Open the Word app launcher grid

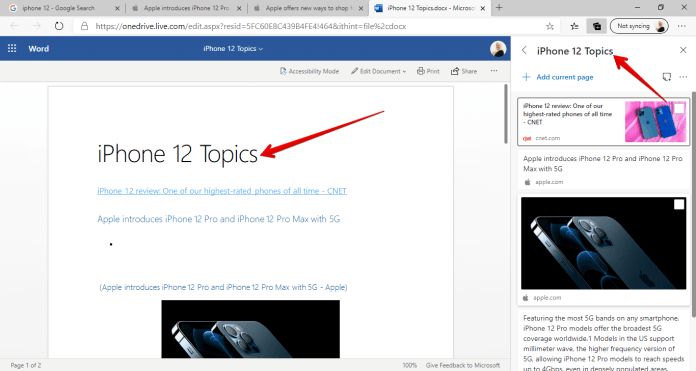tap(12, 48)
